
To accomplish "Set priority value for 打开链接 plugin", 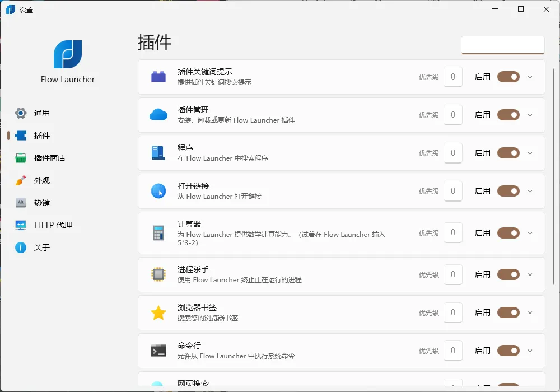I will (x=453, y=191).
